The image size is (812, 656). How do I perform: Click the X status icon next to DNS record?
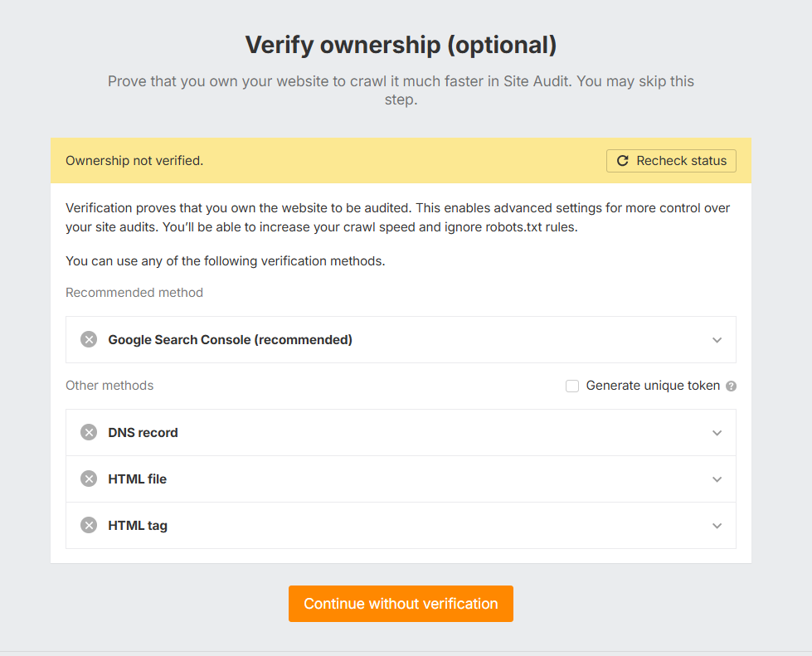click(x=89, y=432)
